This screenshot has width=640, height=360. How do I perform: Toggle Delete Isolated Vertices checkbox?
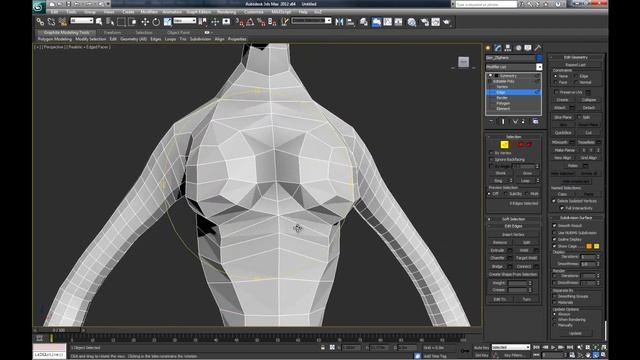point(554,201)
